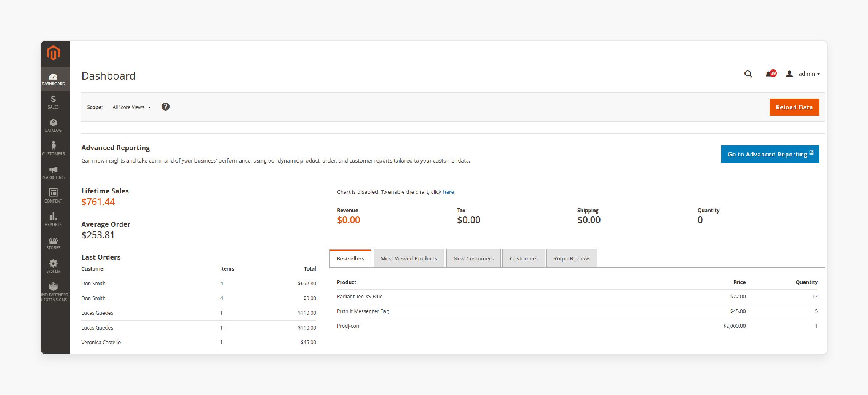Click the search magnifier icon
Screen dimensions: 868x395
(748, 74)
